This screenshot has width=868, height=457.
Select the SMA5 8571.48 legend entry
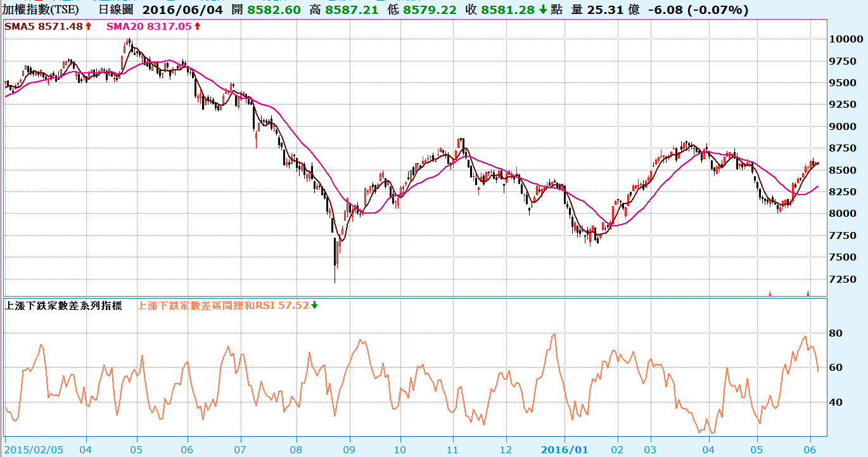(x=43, y=26)
